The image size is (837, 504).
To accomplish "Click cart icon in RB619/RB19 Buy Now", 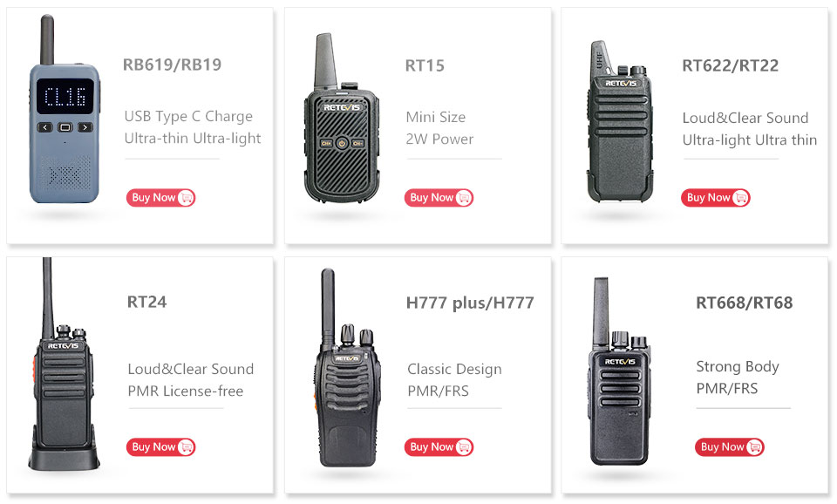I will coord(187,198).
